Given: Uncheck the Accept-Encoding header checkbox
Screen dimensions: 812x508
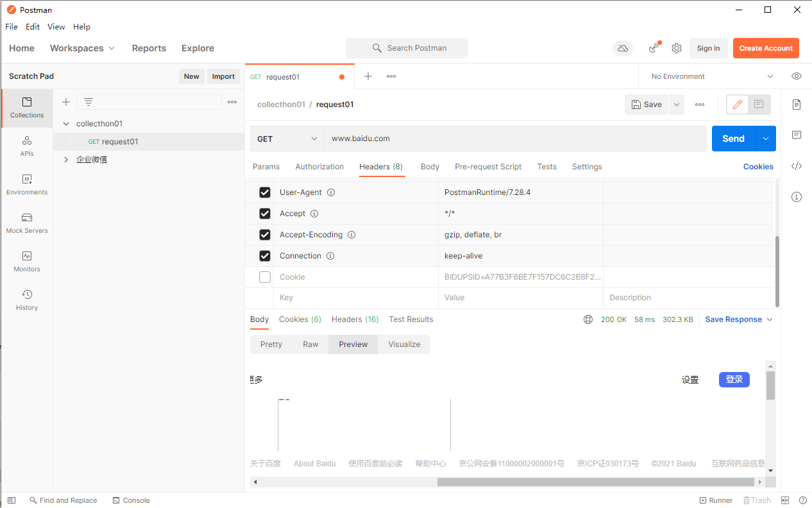Looking at the screenshot, I should pos(265,235).
